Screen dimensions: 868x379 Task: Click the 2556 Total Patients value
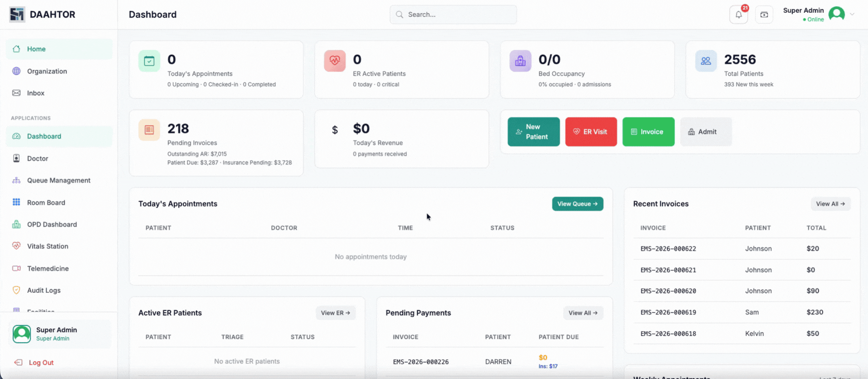click(x=740, y=59)
